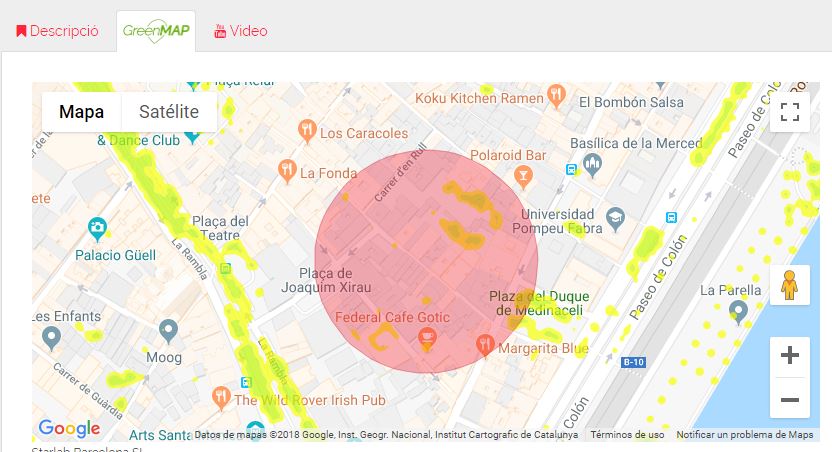Click the fullscreen map icon
The image size is (832, 452).
[790, 112]
